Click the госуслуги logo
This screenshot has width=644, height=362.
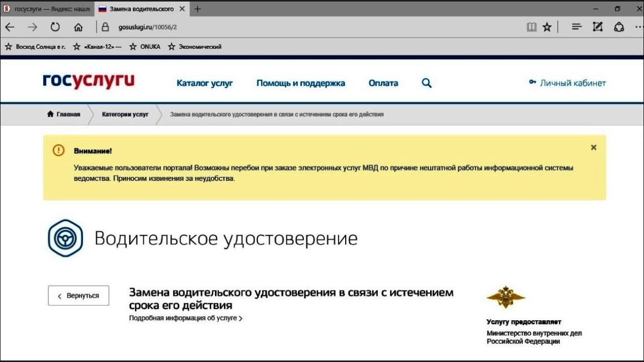[x=89, y=81]
